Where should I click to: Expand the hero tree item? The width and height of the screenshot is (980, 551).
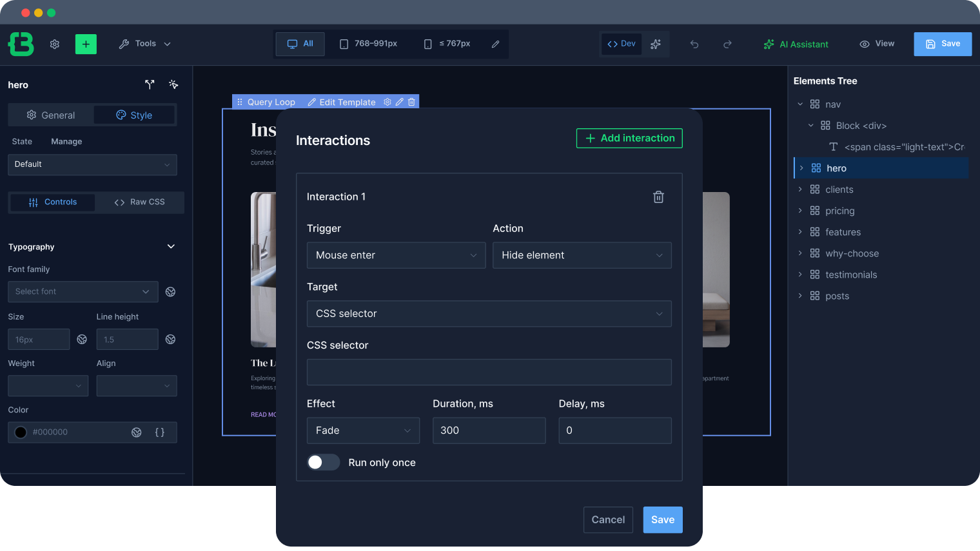[x=801, y=168]
